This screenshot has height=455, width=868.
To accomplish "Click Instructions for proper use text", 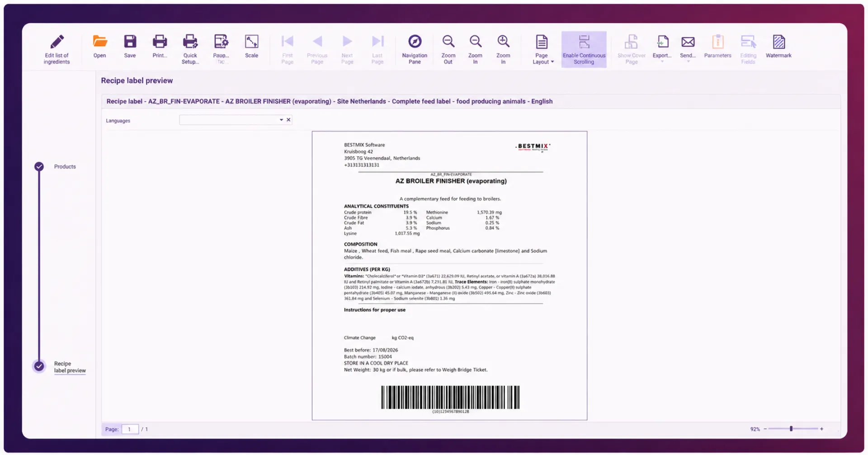I will click(374, 310).
